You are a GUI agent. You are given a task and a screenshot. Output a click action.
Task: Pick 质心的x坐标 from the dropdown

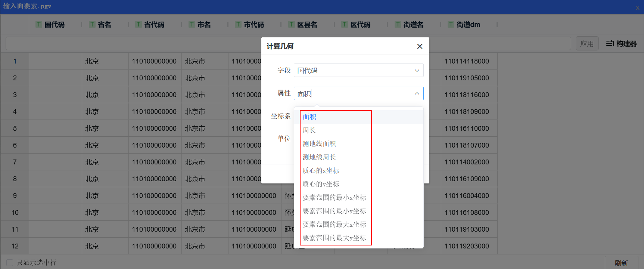(321, 171)
